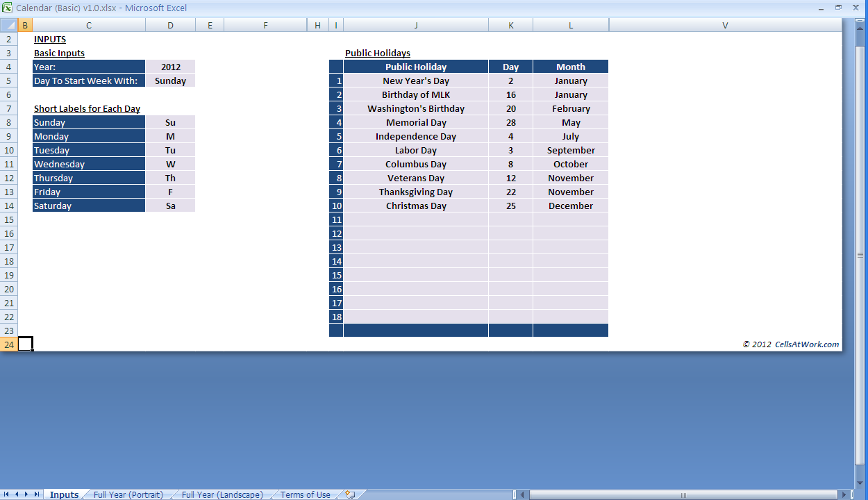Click the Excel application icon in title bar
Image resolution: width=868 pixels, height=500 pixels.
click(7, 8)
